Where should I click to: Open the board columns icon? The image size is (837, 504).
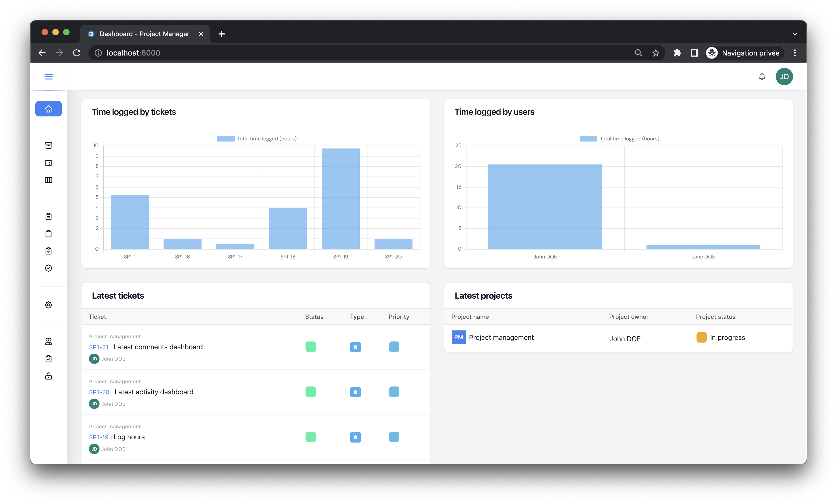point(49,180)
